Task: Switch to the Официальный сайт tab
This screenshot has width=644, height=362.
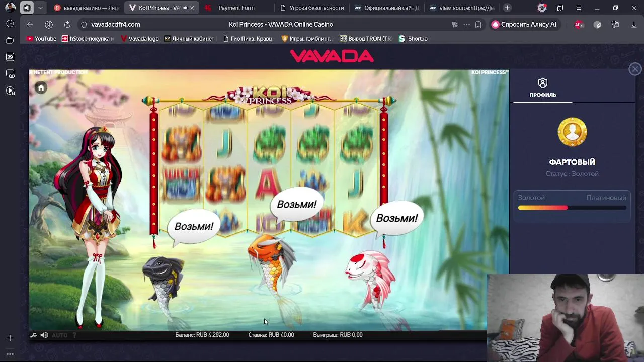Action: pos(386,8)
